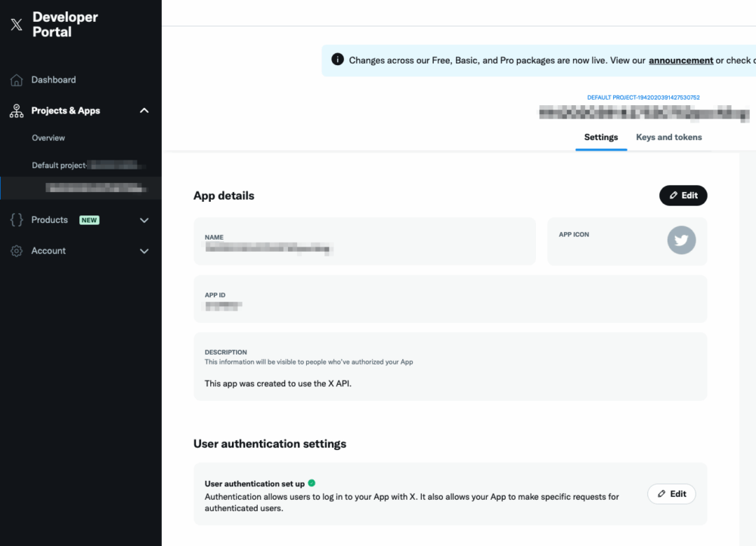Collapse the Projects & Apps chevron
756x546 pixels.
click(144, 111)
